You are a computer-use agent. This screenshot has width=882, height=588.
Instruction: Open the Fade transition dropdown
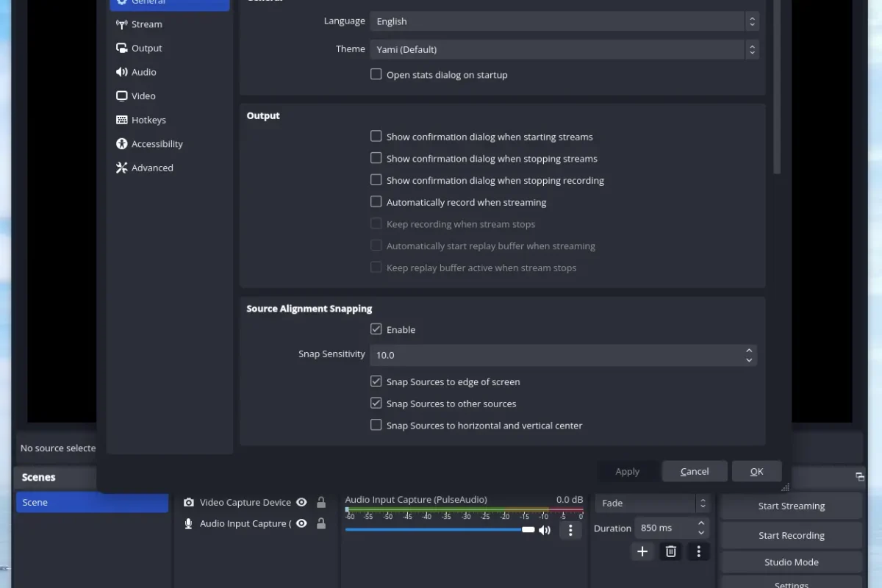652,503
